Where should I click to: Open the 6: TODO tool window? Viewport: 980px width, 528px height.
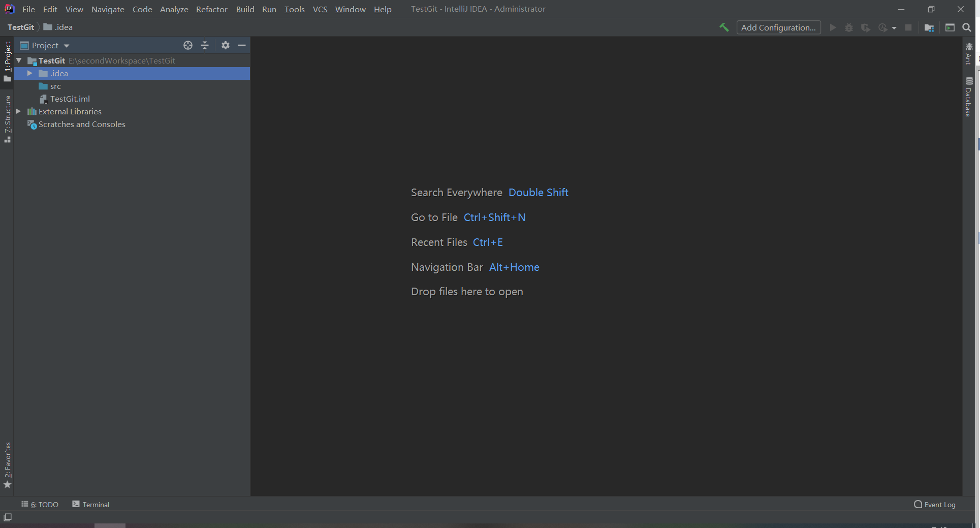40,504
